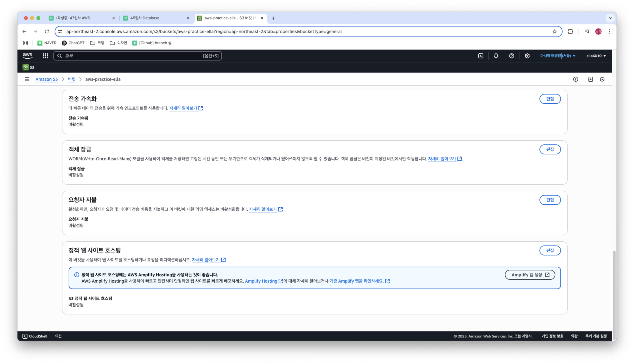Switch to the 45일차 Database tab
634x364 pixels.
coord(156,18)
